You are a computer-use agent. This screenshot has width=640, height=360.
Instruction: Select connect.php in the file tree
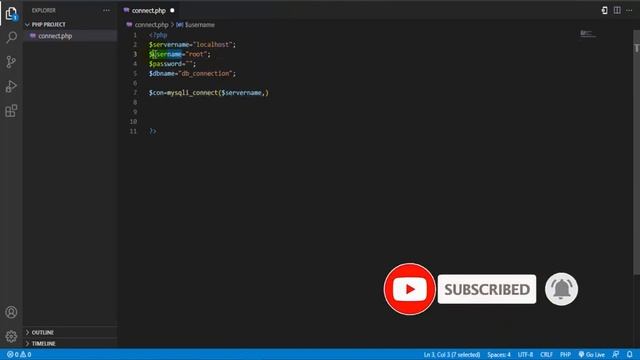tap(70, 36)
